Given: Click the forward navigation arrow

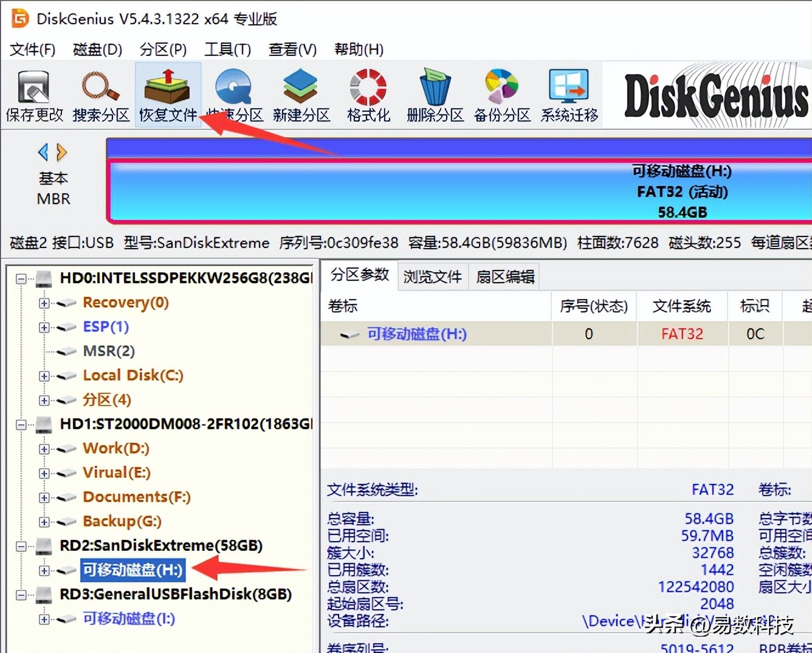Looking at the screenshot, I should pyautogui.click(x=60, y=152).
